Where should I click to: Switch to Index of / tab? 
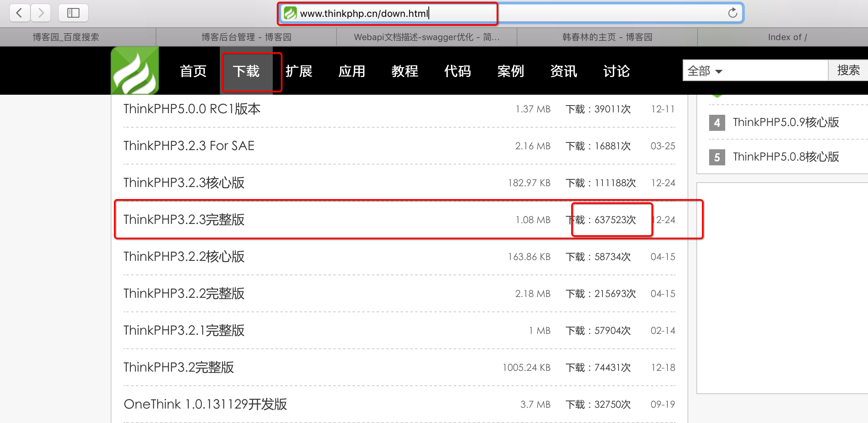click(787, 37)
